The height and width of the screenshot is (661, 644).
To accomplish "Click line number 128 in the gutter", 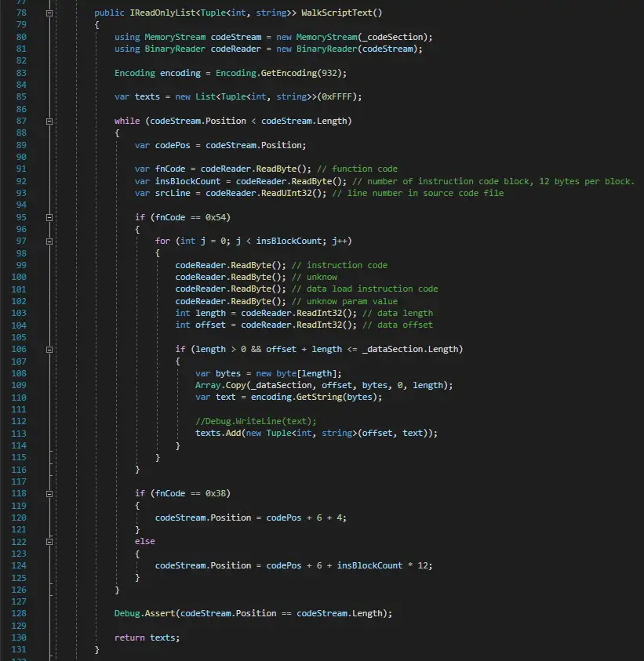I will tap(19, 613).
